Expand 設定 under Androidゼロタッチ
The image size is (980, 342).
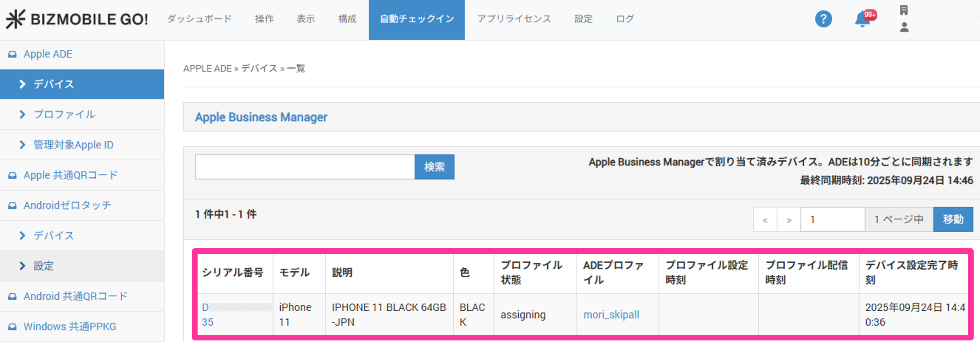tap(23, 266)
